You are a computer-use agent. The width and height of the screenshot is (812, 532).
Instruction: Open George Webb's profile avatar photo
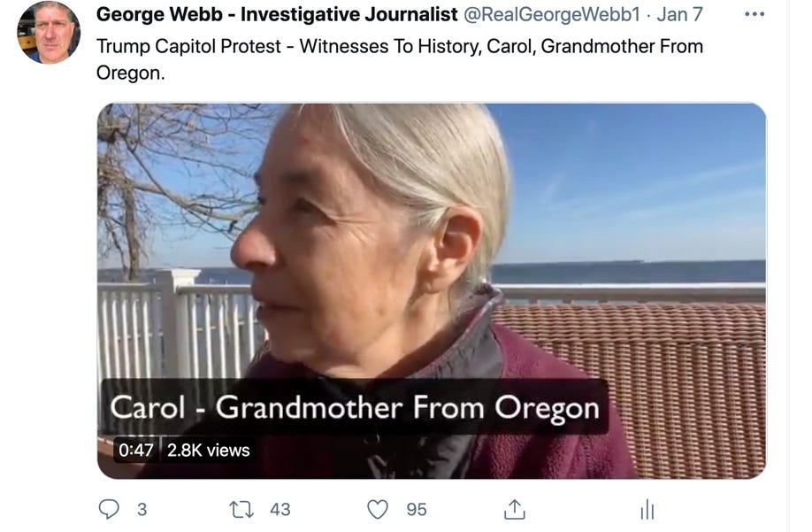pyautogui.click(x=49, y=32)
